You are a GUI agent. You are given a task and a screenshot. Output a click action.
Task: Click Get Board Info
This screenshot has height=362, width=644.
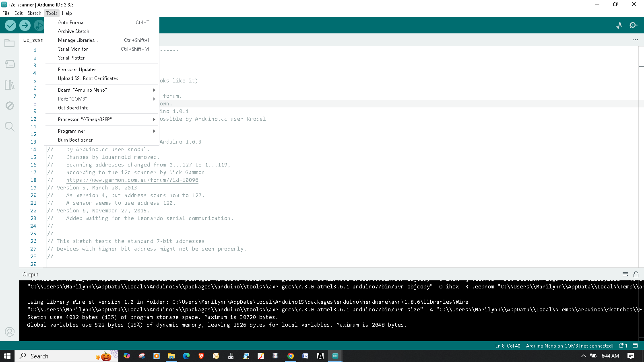102,108
